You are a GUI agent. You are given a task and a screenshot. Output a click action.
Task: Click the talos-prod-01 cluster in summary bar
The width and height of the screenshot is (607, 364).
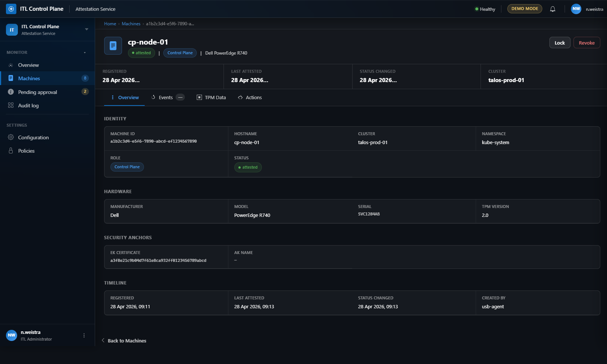pyautogui.click(x=506, y=80)
